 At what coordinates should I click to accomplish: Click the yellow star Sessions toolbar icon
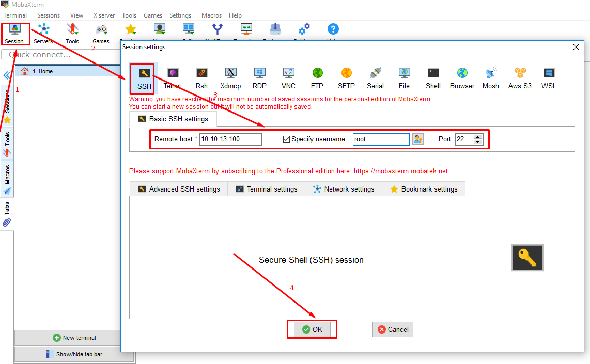[x=131, y=30]
